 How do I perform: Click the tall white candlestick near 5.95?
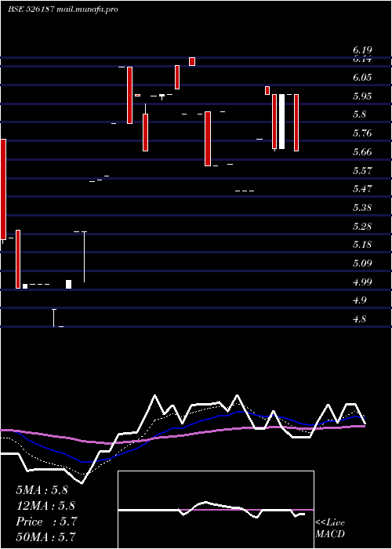tap(281, 122)
